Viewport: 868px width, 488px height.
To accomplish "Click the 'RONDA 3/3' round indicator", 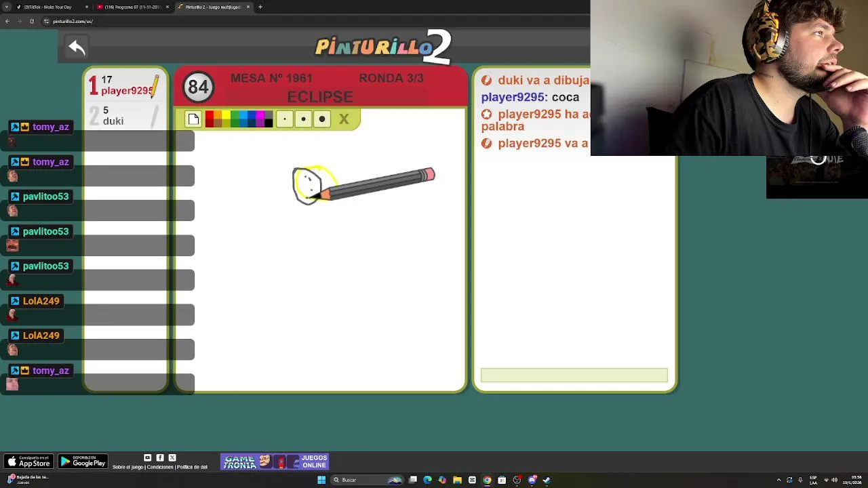I will coord(391,79).
